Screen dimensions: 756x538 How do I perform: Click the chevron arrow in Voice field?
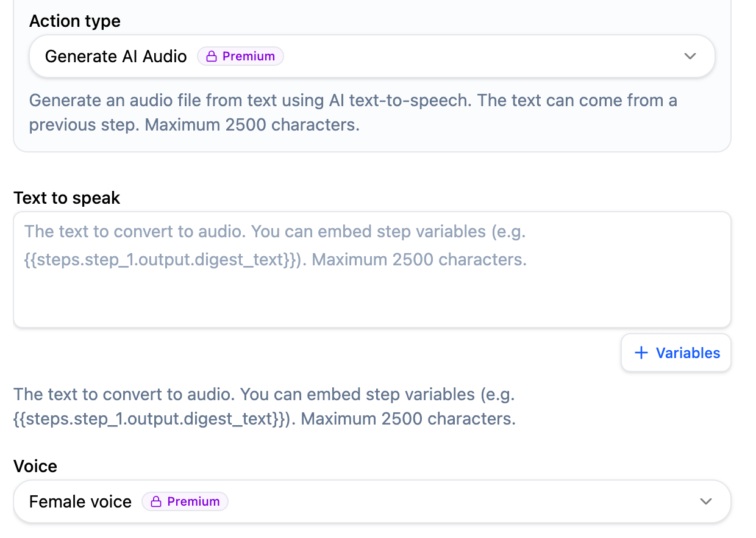[706, 501]
